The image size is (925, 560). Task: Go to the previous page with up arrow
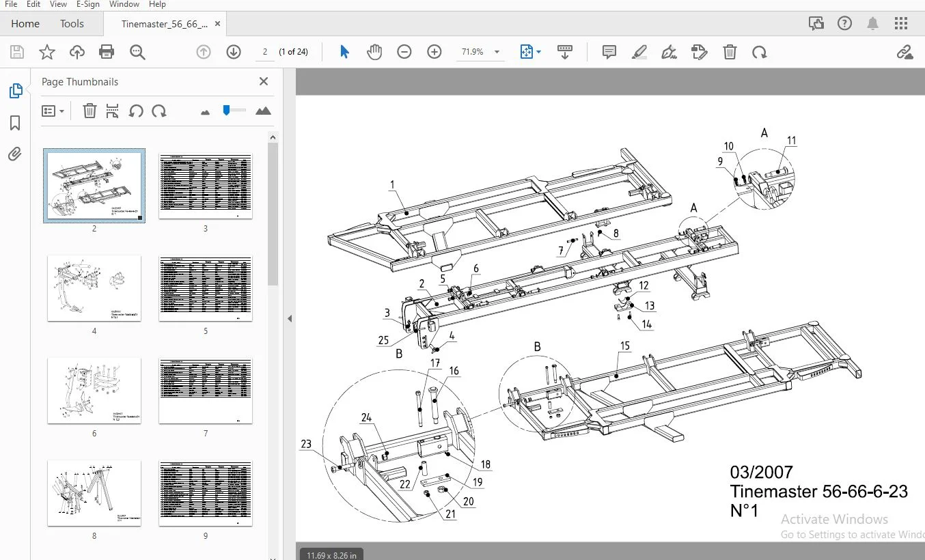pos(204,52)
